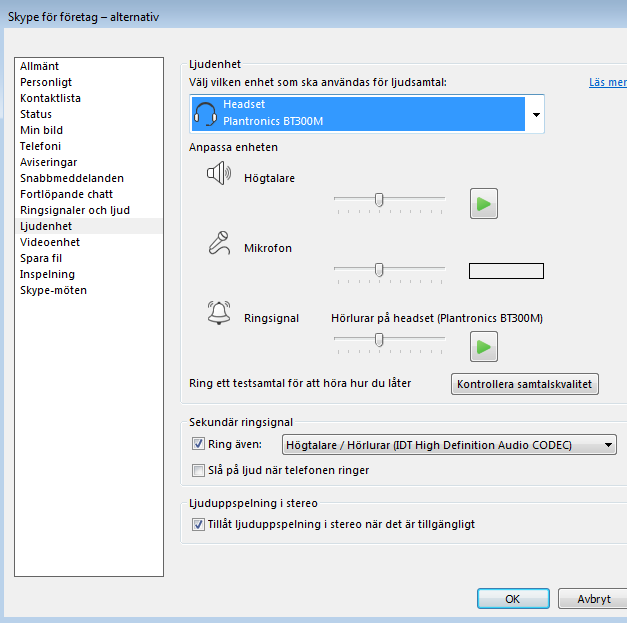Click the Ringsignal bell icon
The image size is (627, 623).
point(219,313)
